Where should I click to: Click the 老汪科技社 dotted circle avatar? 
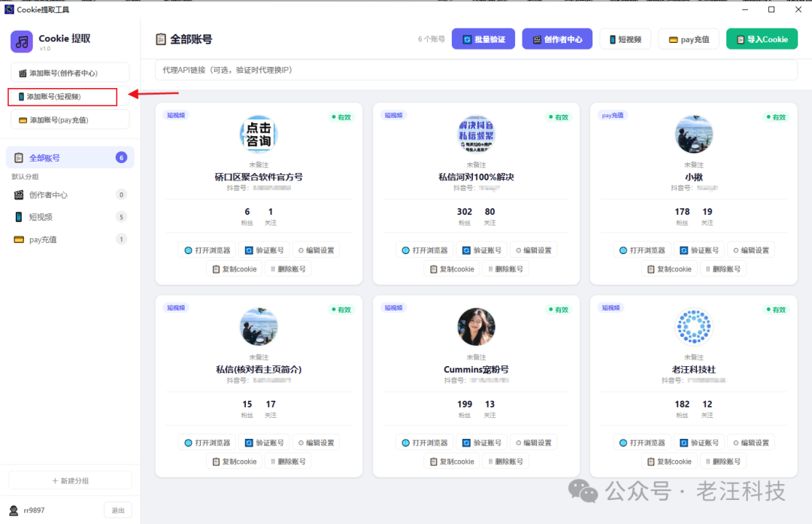pyautogui.click(x=694, y=327)
